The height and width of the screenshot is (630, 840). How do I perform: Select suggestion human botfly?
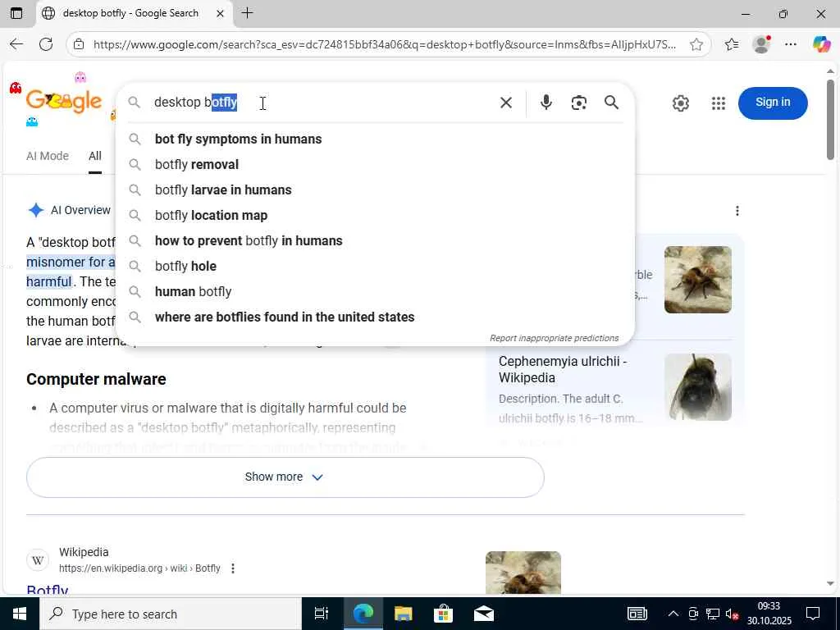coord(375,292)
